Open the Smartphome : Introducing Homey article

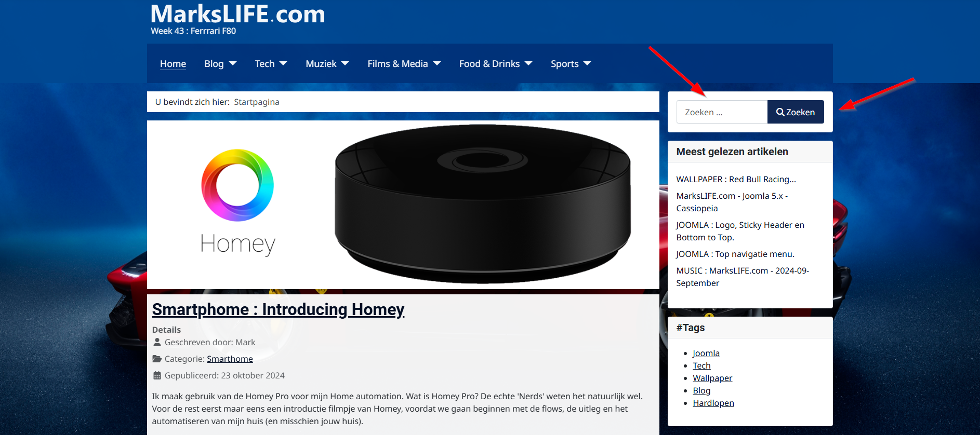[x=278, y=309]
